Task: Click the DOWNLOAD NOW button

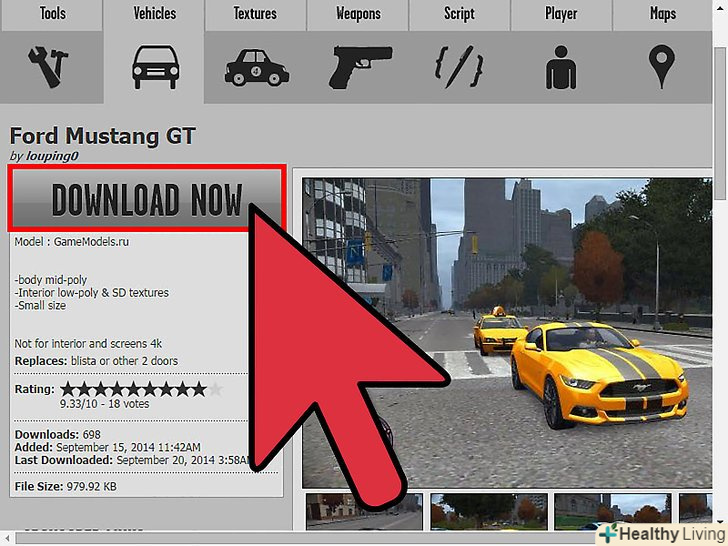Action: click(147, 199)
